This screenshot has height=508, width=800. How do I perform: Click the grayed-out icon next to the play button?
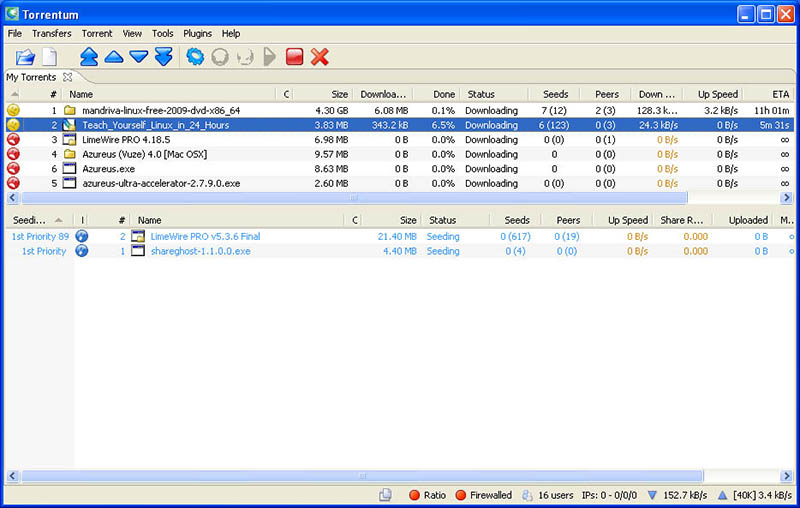pos(245,57)
